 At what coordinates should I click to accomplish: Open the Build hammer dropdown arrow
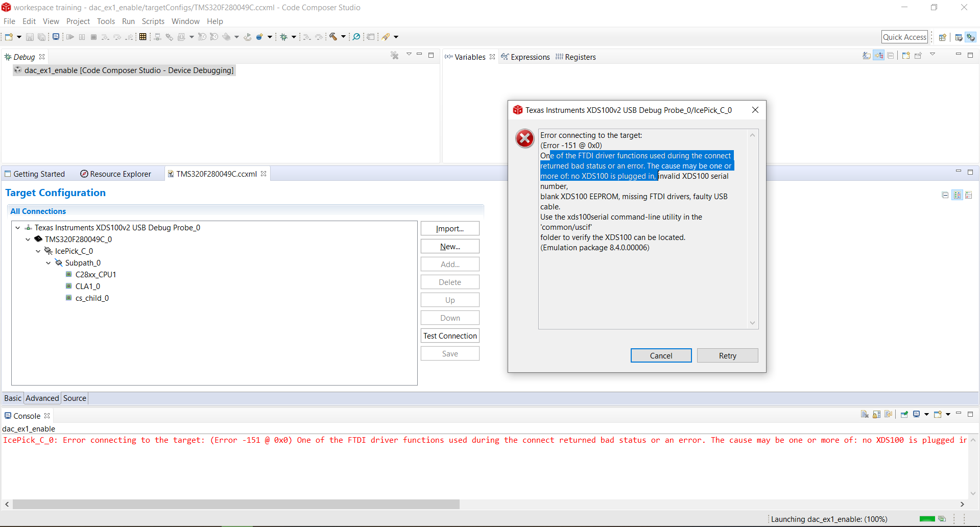click(x=343, y=37)
